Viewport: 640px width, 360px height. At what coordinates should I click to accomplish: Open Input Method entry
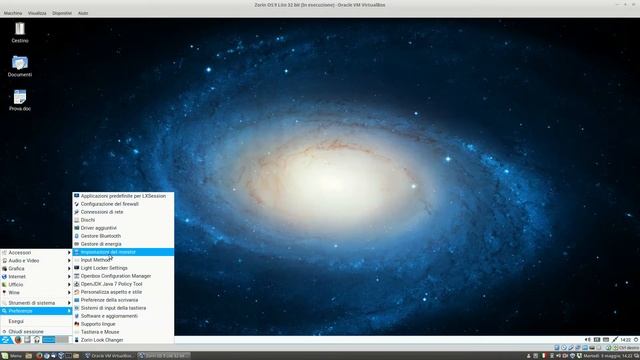(x=123, y=260)
